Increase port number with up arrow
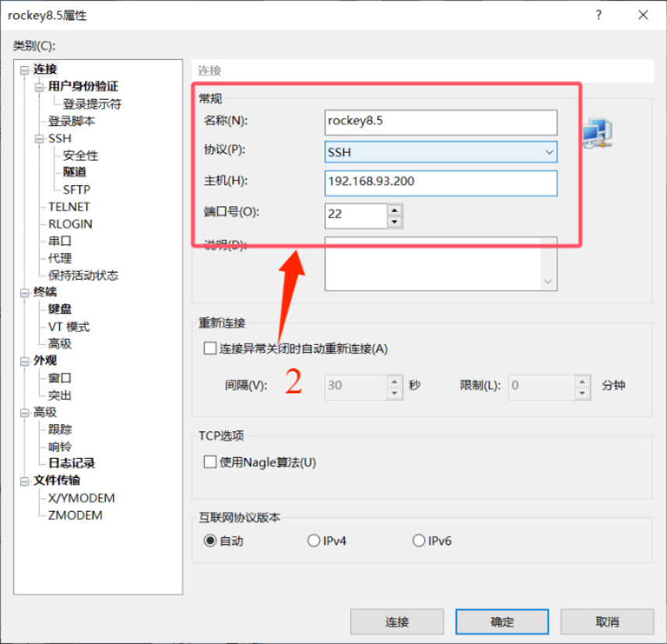Viewport: 667px width, 644px height. pyautogui.click(x=395, y=209)
